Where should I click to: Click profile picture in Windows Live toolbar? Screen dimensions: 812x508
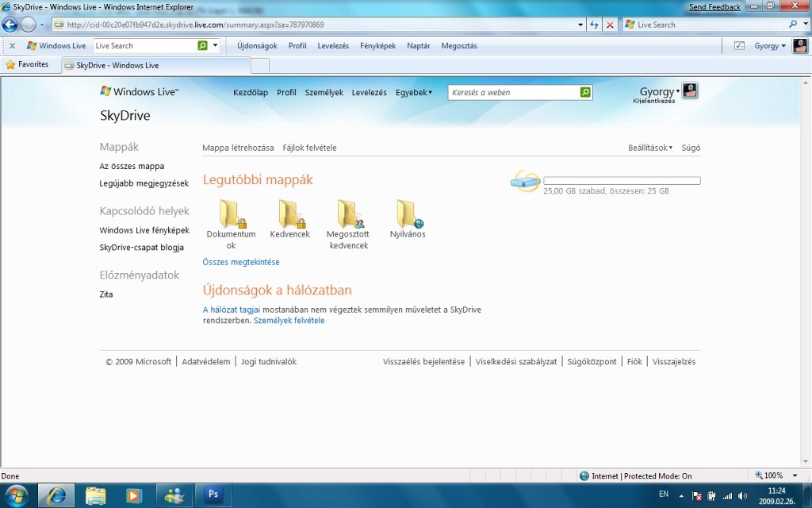[x=800, y=45]
